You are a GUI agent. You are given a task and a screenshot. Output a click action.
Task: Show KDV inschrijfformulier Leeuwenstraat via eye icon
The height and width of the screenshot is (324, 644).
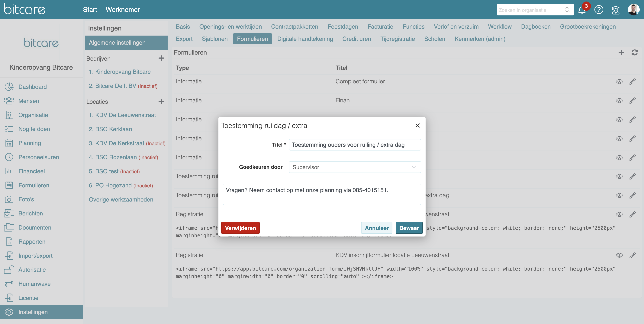point(619,255)
